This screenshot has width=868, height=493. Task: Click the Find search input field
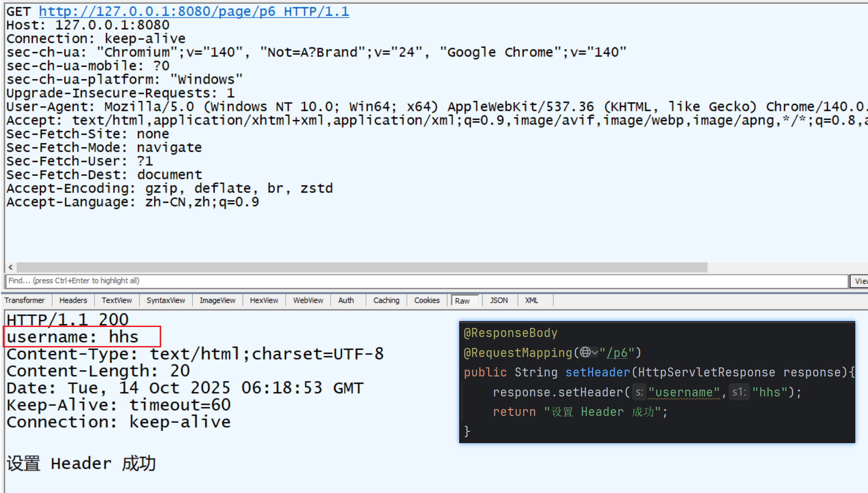427,281
